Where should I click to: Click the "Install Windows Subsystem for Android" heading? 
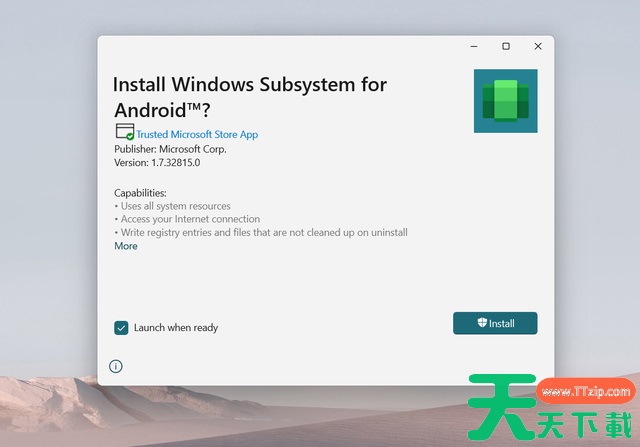pos(249,97)
